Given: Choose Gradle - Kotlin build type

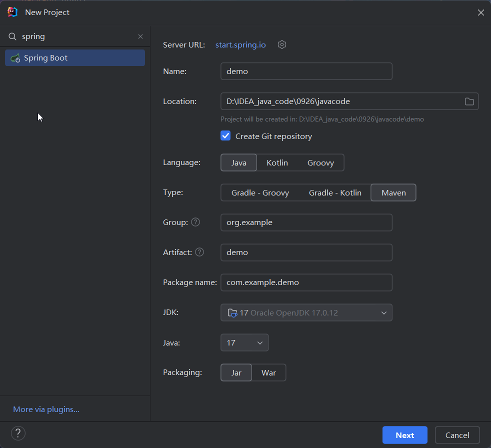Looking at the screenshot, I should tap(335, 193).
